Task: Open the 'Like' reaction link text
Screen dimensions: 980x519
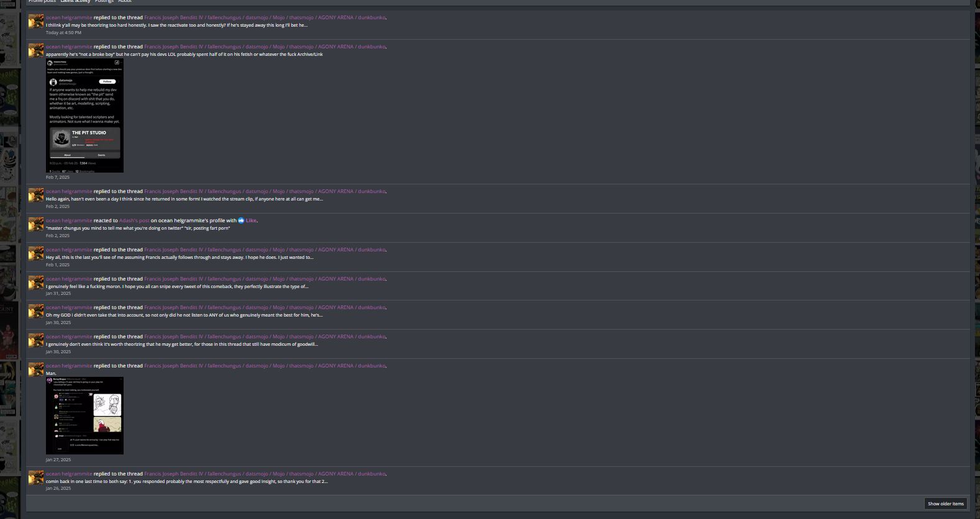Action: 251,220
